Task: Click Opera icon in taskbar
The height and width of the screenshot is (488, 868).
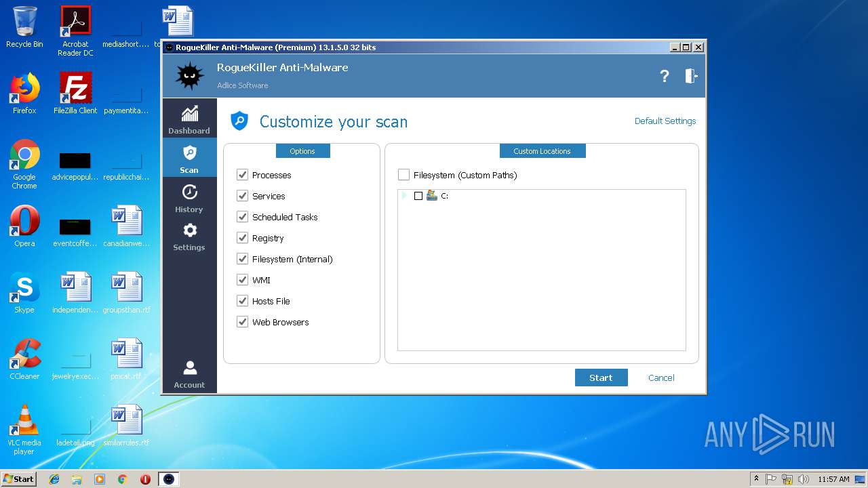Action: click(145, 479)
